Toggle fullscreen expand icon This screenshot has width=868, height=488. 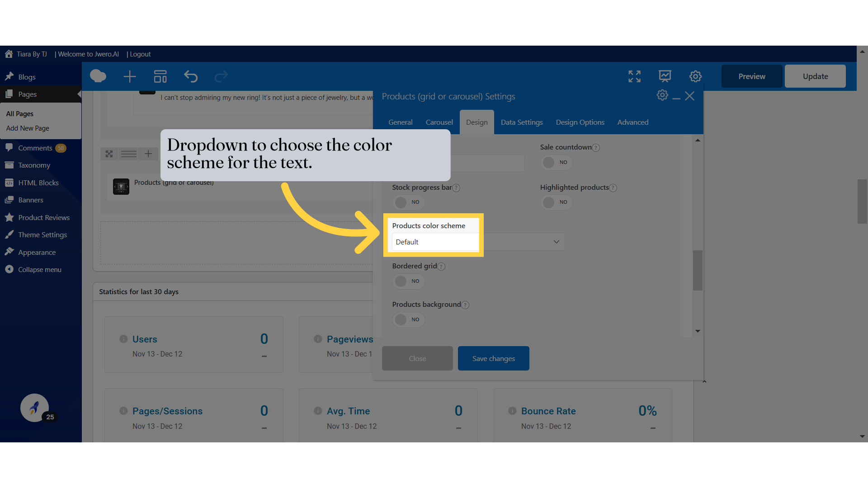point(634,76)
